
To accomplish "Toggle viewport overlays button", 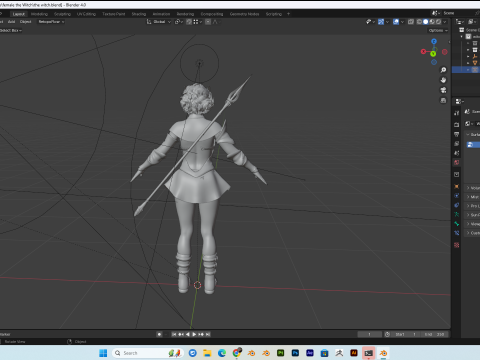I will tap(396, 22).
